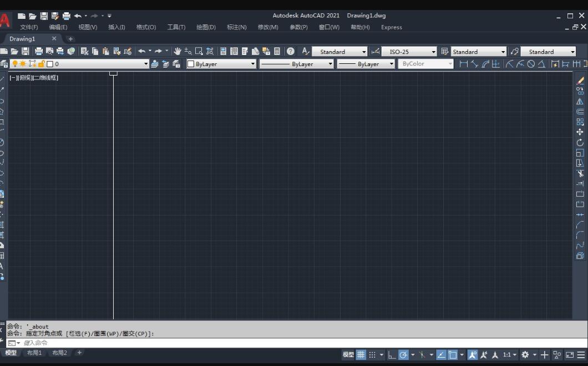
Task: Click the Dimension Style icon beside ISO-25
Action: pos(375,52)
